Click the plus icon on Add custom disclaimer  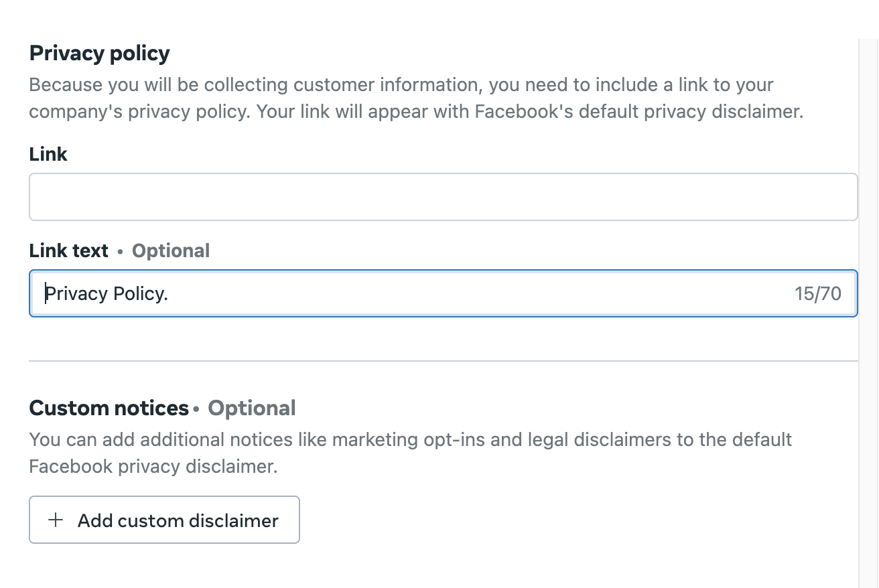[56, 520]
